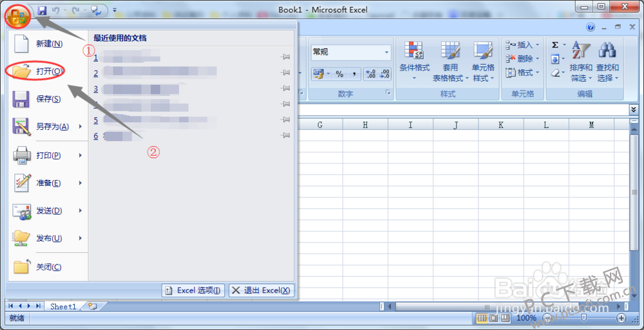Click the AutoSum Σ icon
This screenshot has height=330, width=644.
(x=555, y=45)
